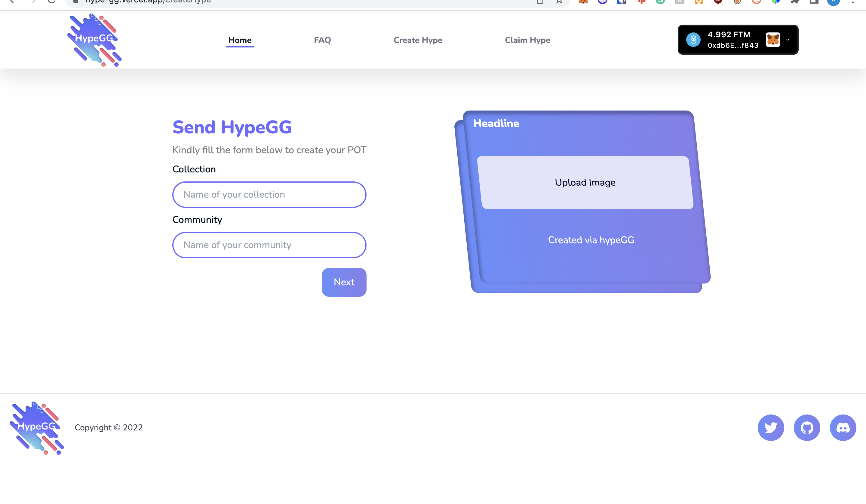866x504 pixels.
Task: Open the FAQ nav item
Action: 322,40
